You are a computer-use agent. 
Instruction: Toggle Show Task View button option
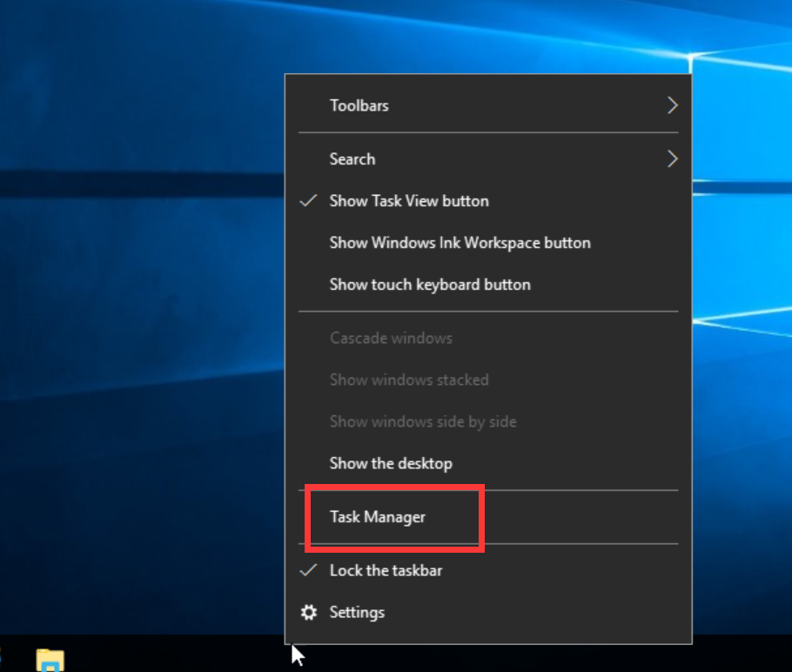pos(409,201)
